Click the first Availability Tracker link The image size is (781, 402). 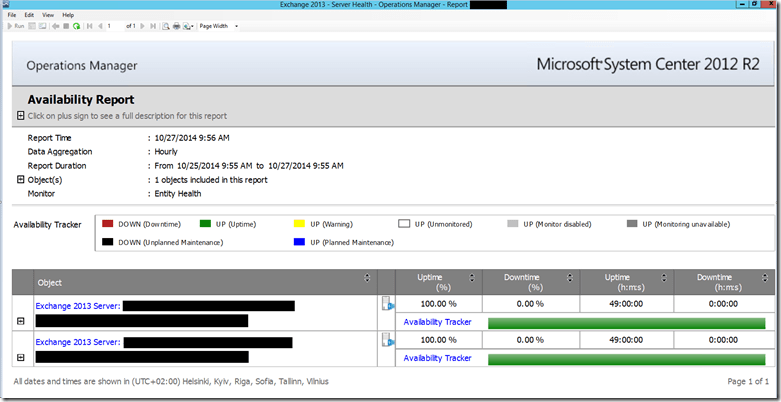pos(437,322)
